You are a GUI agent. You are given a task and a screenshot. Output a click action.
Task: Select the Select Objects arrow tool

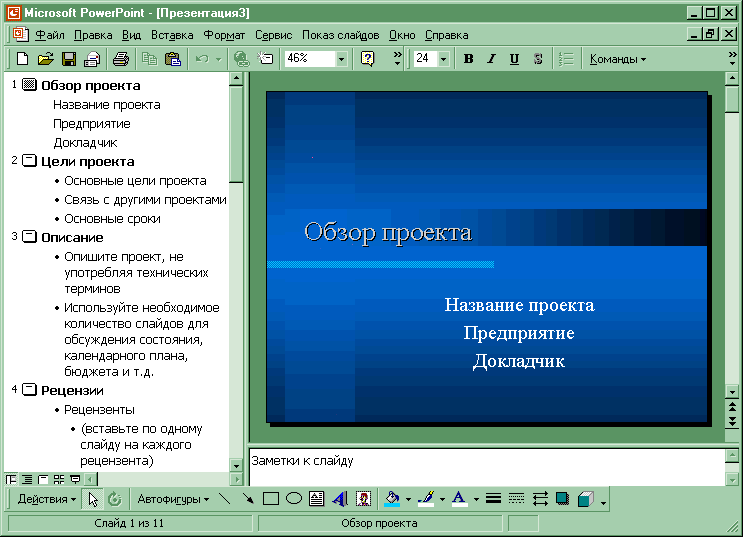(93, 499)
